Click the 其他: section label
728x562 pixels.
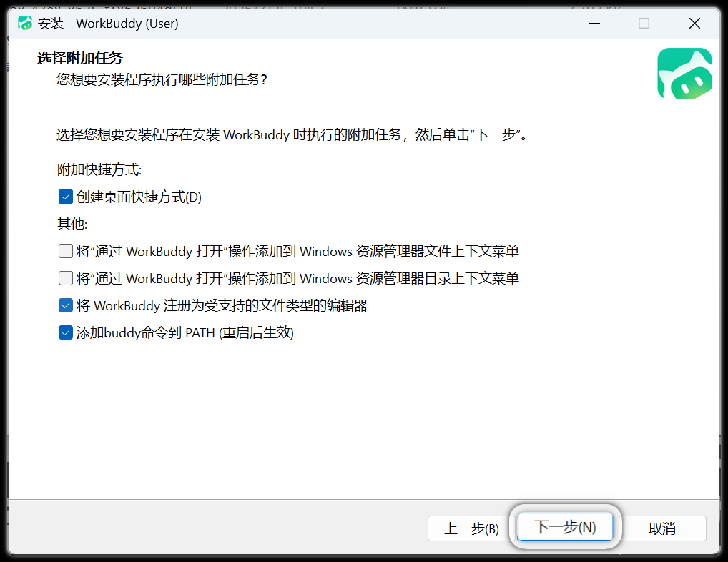point(72,224)
